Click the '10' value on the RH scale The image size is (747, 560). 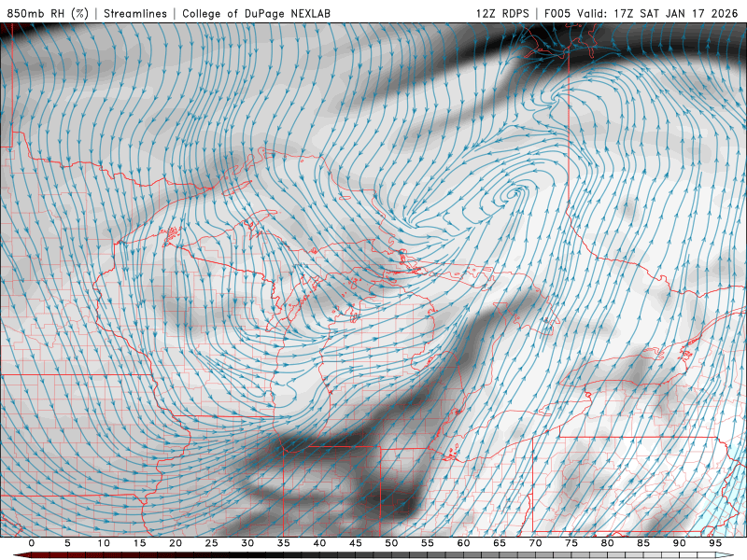pos(104,543)
